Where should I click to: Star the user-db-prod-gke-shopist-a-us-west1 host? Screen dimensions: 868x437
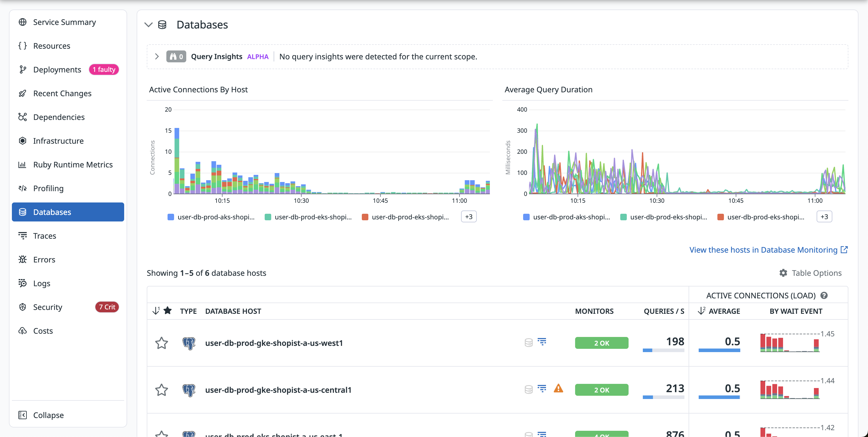pos(161,343)
